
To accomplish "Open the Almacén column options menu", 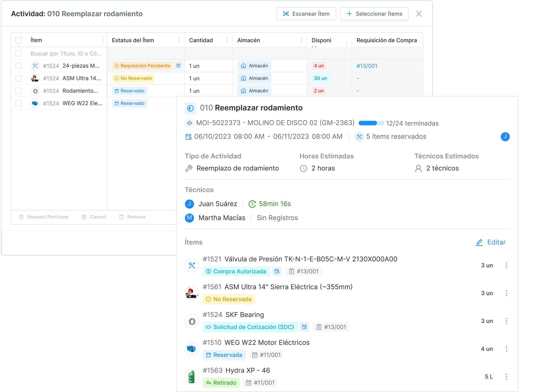I will tap(301, 40).
